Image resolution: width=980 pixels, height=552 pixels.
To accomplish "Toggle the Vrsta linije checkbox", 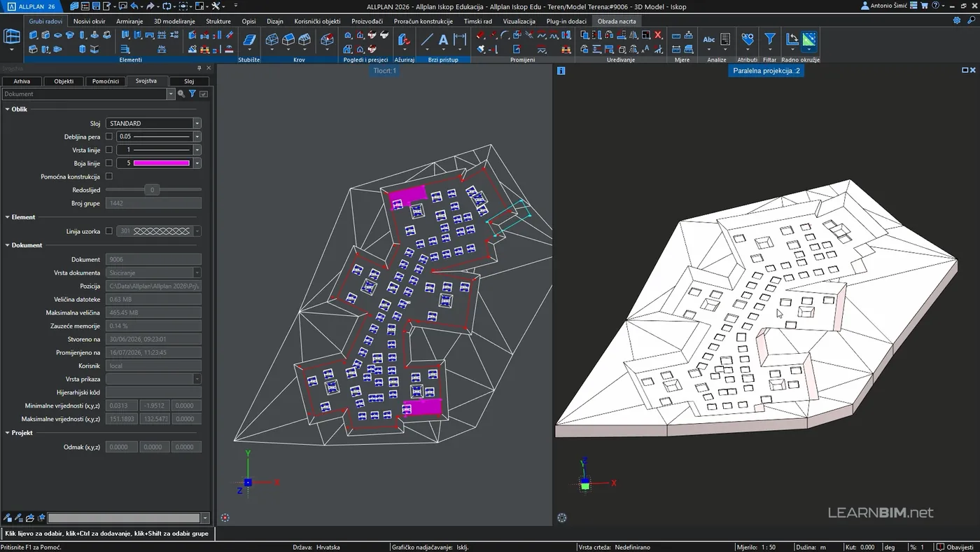I will (x=108, y=150).
